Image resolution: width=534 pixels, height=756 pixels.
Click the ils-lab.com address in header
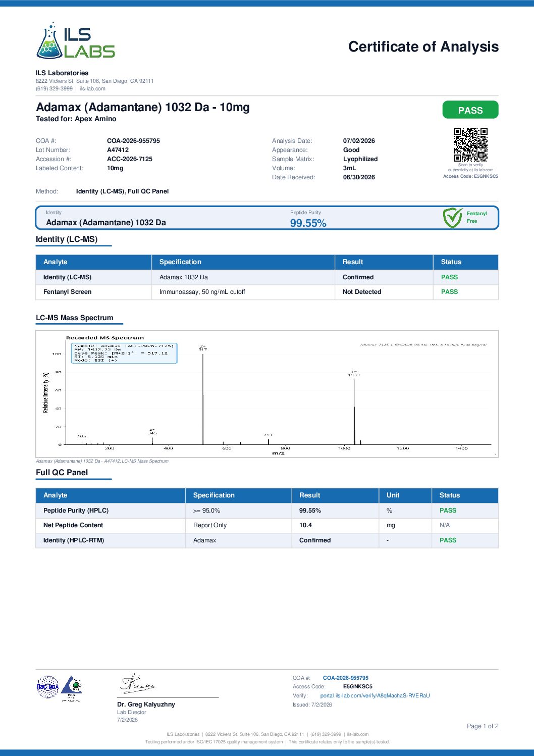pyautogui.click(x=92, y=88)
